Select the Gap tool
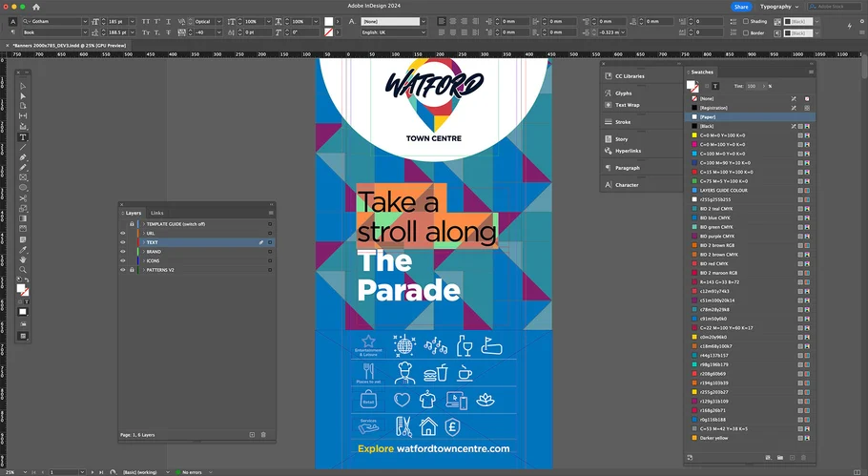Image resolution: width=868 pixels, height=476 pixels. pyautogui.click(x=23, y=115)
